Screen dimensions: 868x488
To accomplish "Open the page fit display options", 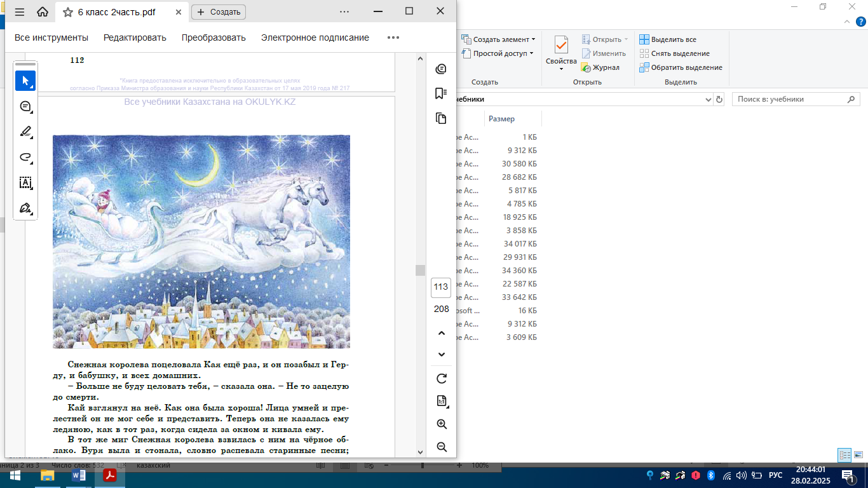I will (442, 401).
